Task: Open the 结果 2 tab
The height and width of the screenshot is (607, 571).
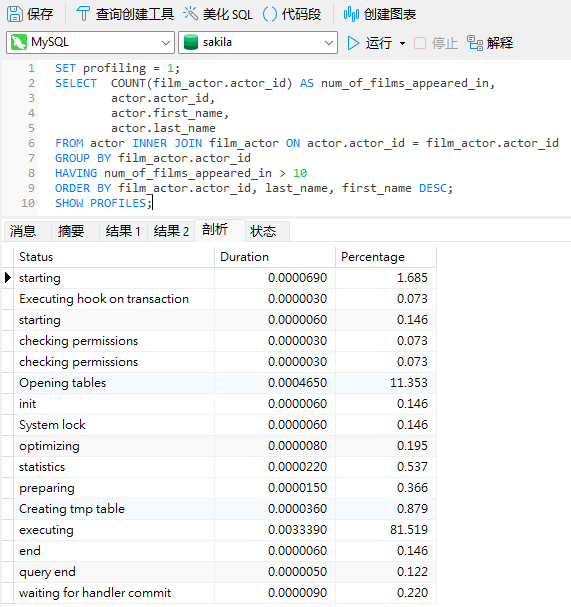Action: 171,231
